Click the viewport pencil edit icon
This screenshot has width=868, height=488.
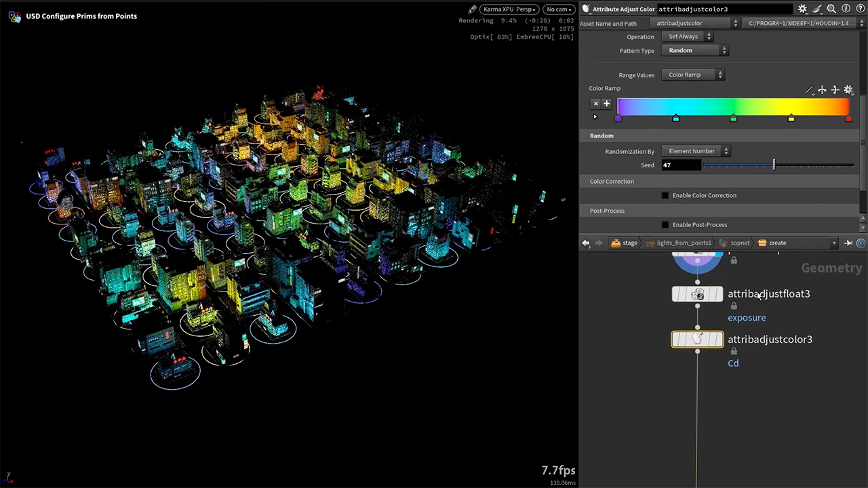[472, 9]
